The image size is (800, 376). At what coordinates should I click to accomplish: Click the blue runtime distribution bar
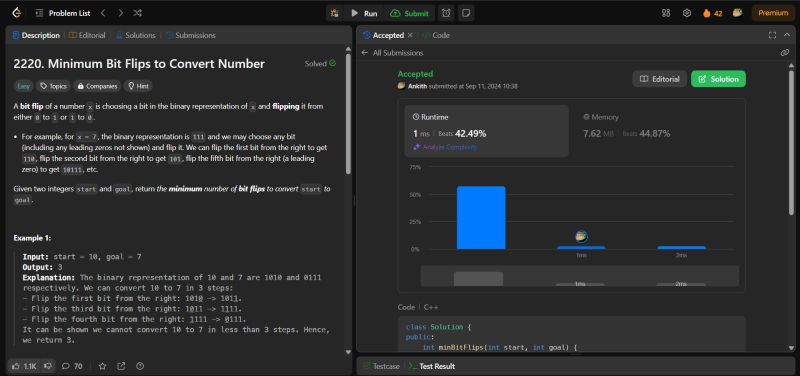481,218
